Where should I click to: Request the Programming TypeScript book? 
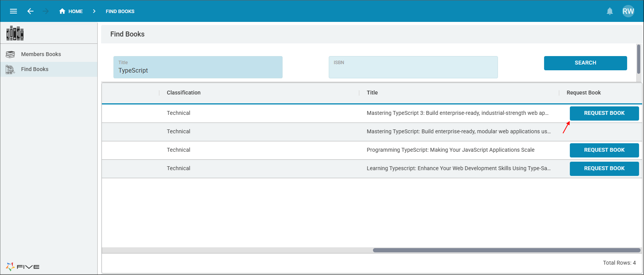[x=604, y=150]
